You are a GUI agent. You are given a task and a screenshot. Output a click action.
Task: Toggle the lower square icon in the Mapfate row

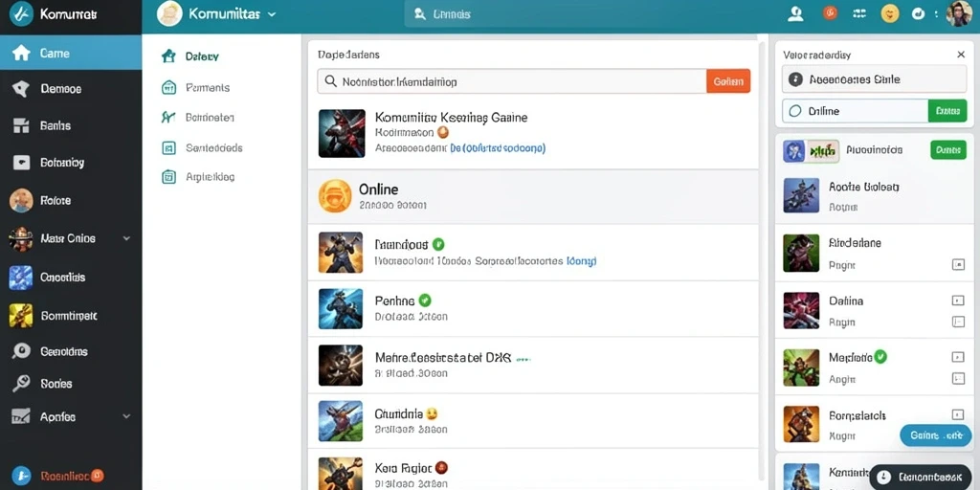coord(957,378)
